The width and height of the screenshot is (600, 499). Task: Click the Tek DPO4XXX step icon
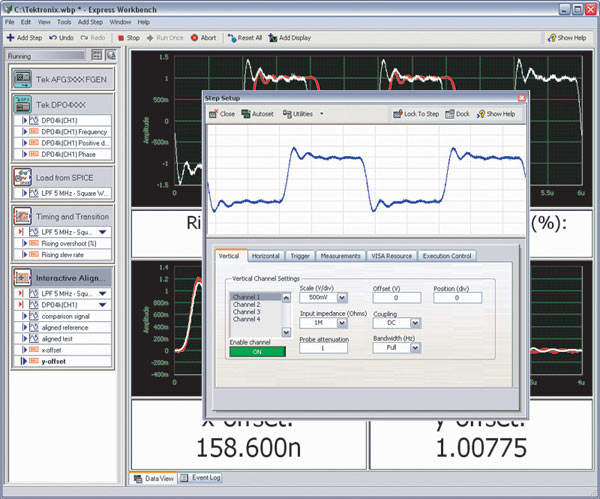tap(23, 104)
